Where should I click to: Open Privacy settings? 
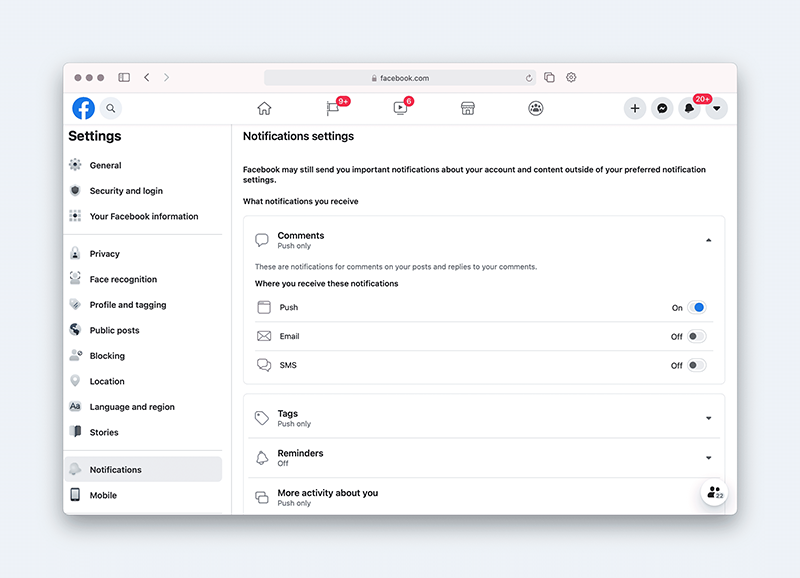[x=105, y=254]
